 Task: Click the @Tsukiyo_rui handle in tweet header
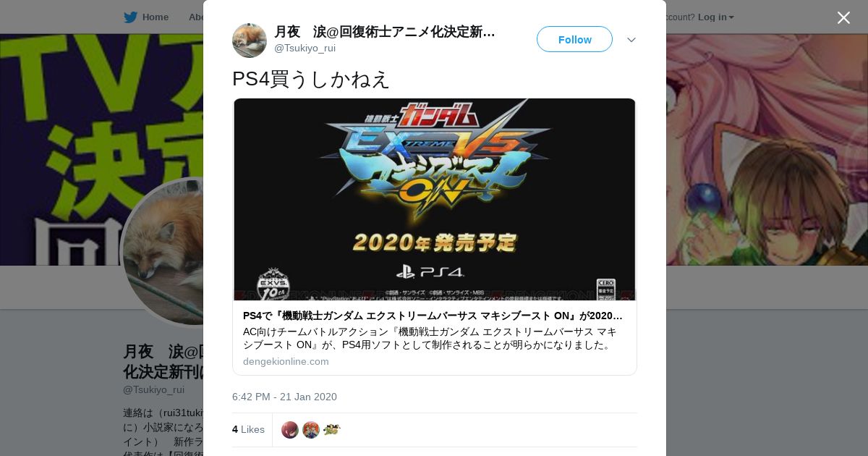click(305, 48)
